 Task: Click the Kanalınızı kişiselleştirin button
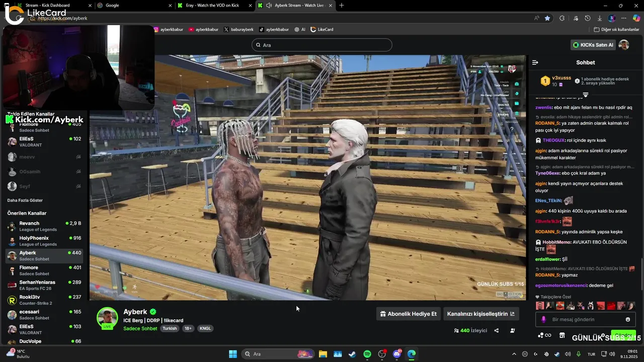[x=481, y=314]
